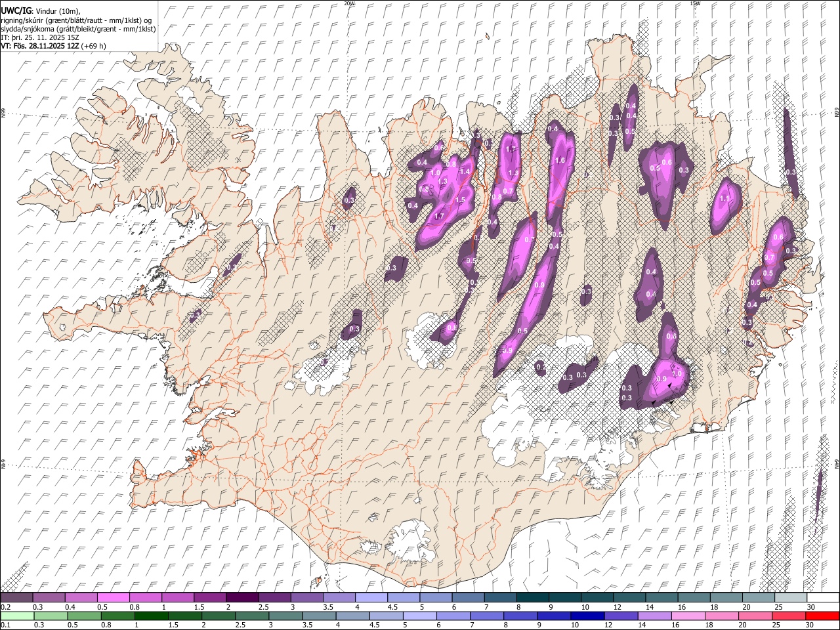Click the lavender swatch labeled 4 in upper legend
The image size is (840, 630).
point(371,598)
